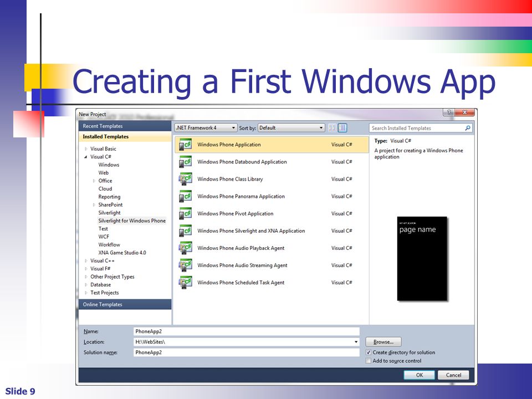Viewport: 532px width, 399px height.
Task: Select the Workflow category
Action: (109, 244)
